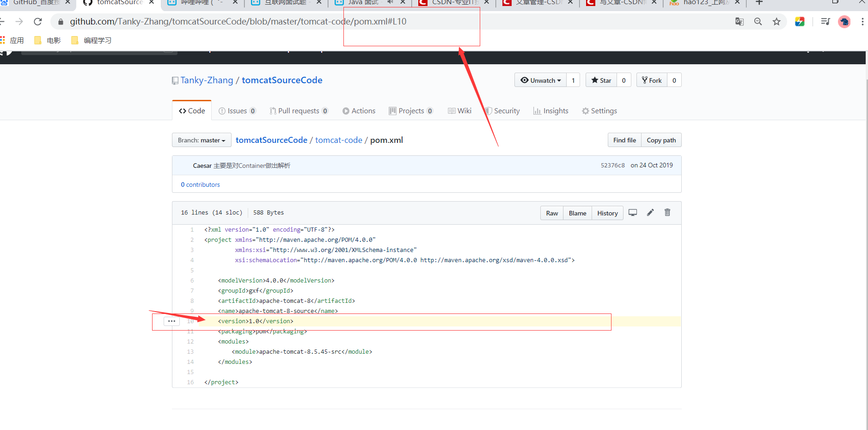Select the Code tab

(x=192, y=111)
